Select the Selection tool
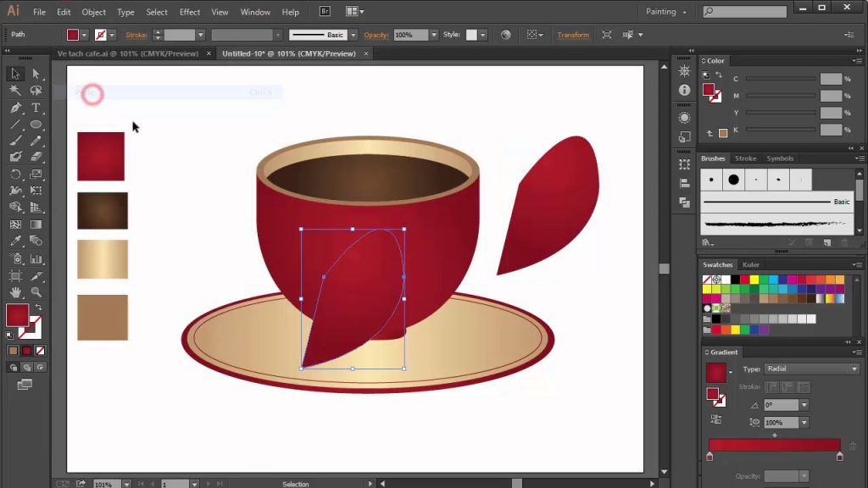Screen dimensions: 868x488 coord(15,74)
